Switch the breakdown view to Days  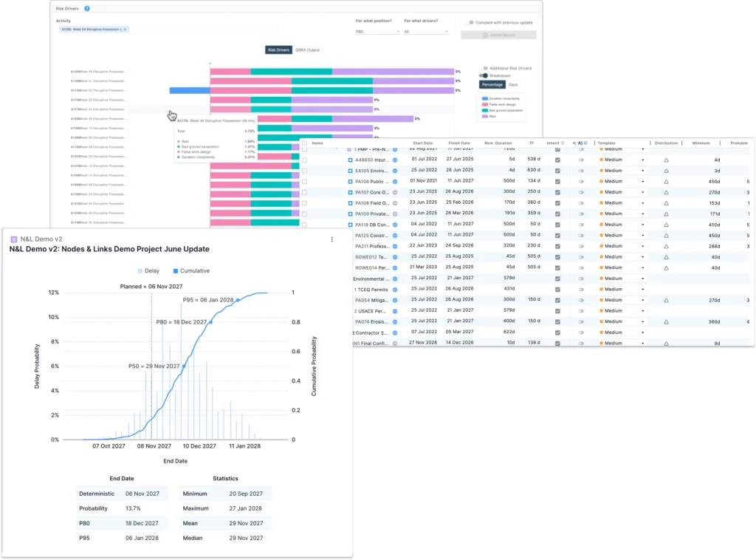[513, 85]
